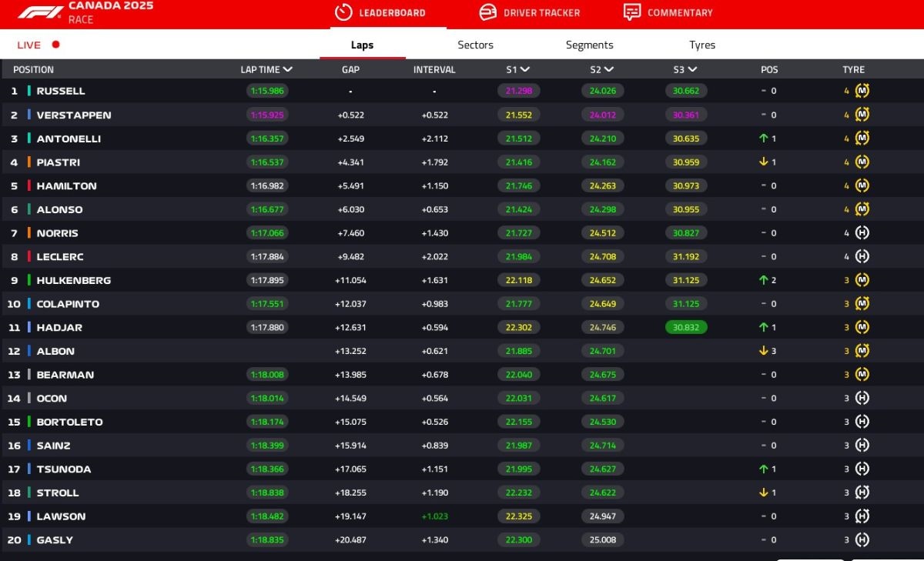
Task: Click the F1 logo in header
Action: pyautogui.click(x=40, y=12)
